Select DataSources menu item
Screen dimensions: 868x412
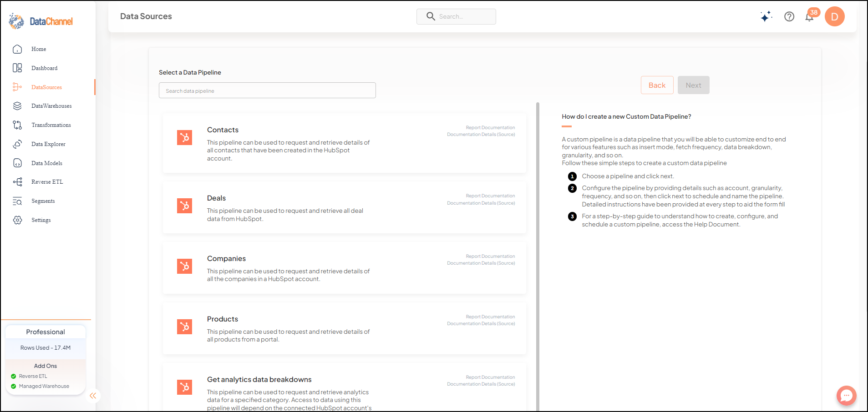pyautogui.click(x=46, y=87)
